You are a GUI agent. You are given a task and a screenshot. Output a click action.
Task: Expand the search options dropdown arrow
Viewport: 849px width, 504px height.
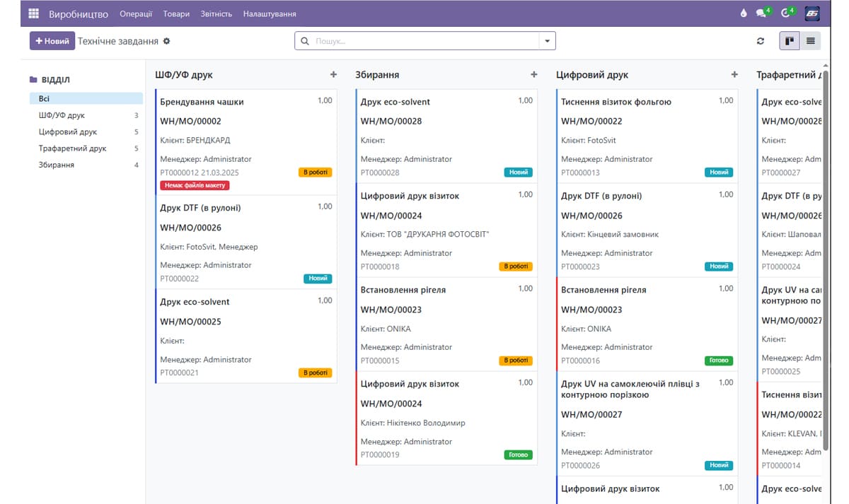(547, 41)
